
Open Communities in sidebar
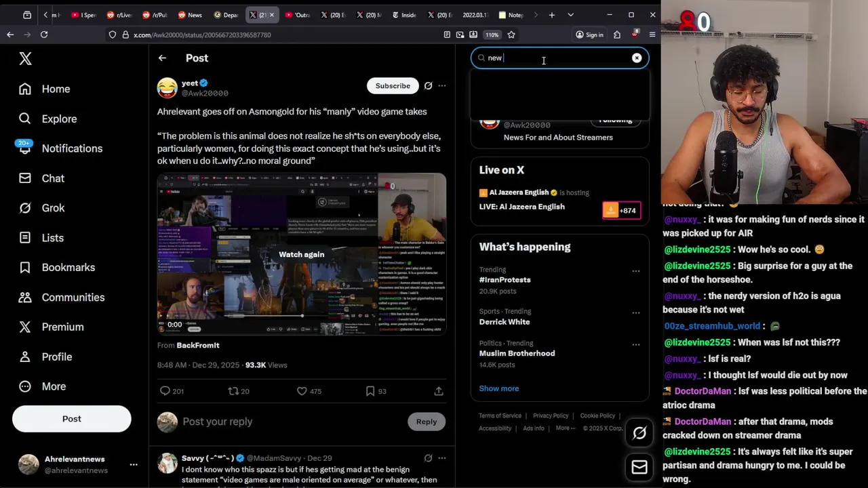62,298
